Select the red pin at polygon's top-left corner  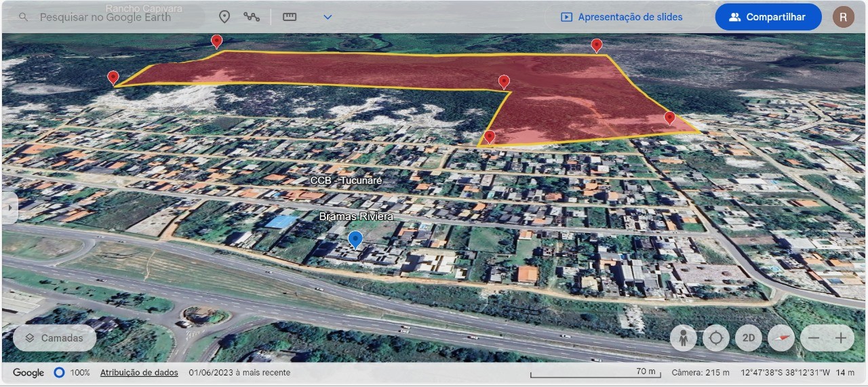click(x=216, y=41)
